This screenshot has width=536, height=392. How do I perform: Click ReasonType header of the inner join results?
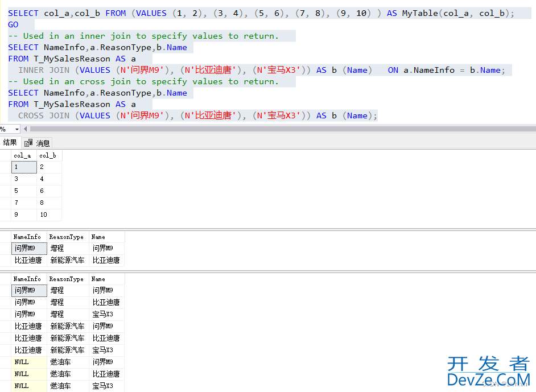[68, 237]
